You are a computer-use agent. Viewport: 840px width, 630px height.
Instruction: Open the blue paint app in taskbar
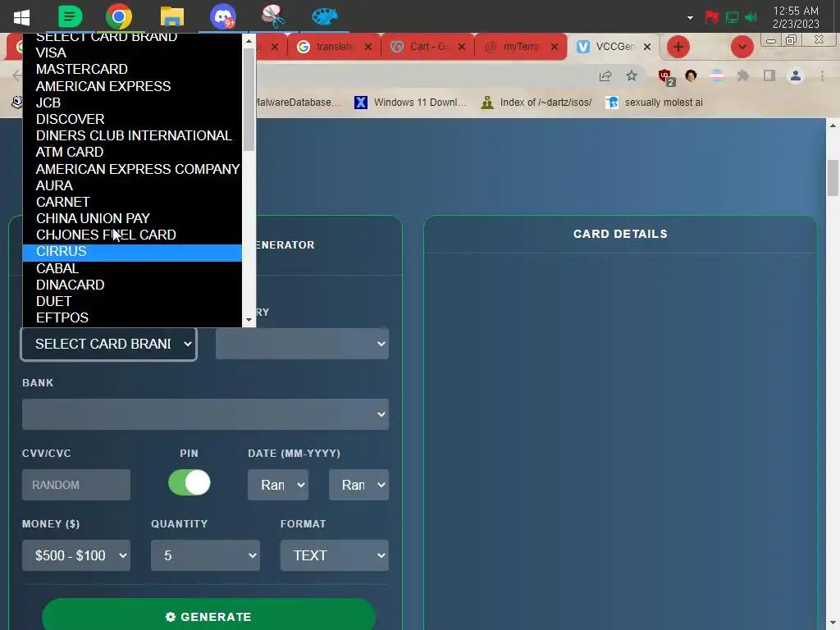325,16
